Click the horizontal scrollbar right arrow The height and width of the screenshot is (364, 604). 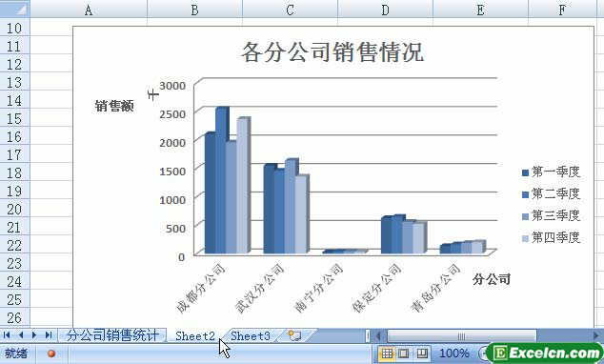point(596,335)
